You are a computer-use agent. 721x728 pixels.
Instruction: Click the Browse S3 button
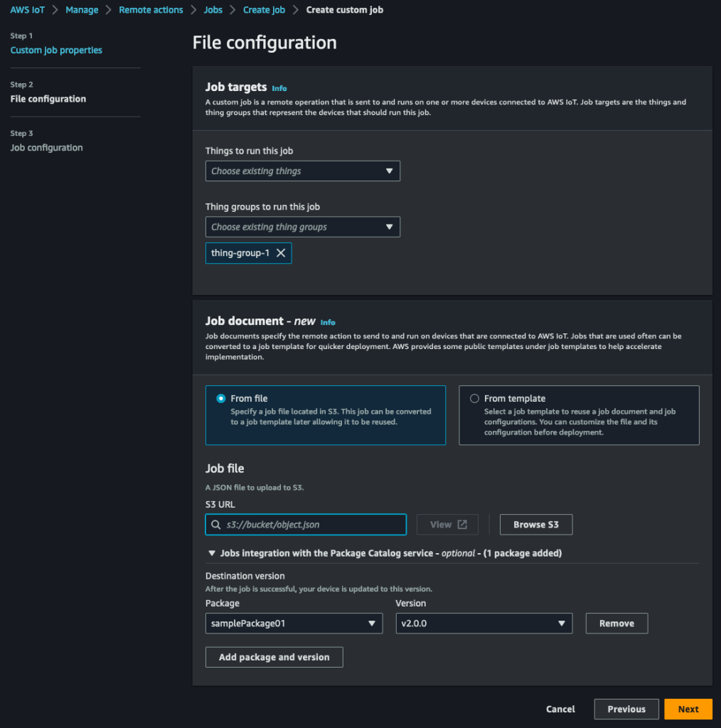(536, 524)
